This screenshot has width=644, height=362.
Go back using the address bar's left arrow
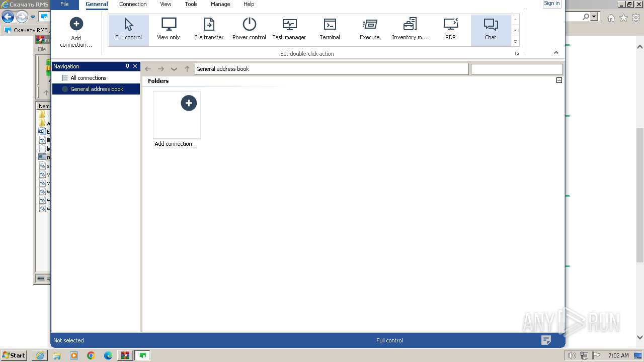pos(148,69)
